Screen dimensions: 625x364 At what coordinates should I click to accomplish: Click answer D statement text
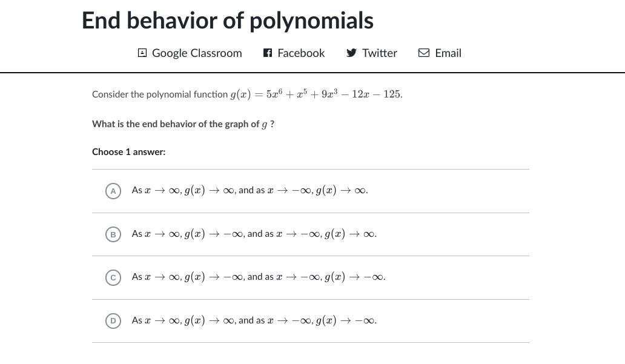point(254,320)
